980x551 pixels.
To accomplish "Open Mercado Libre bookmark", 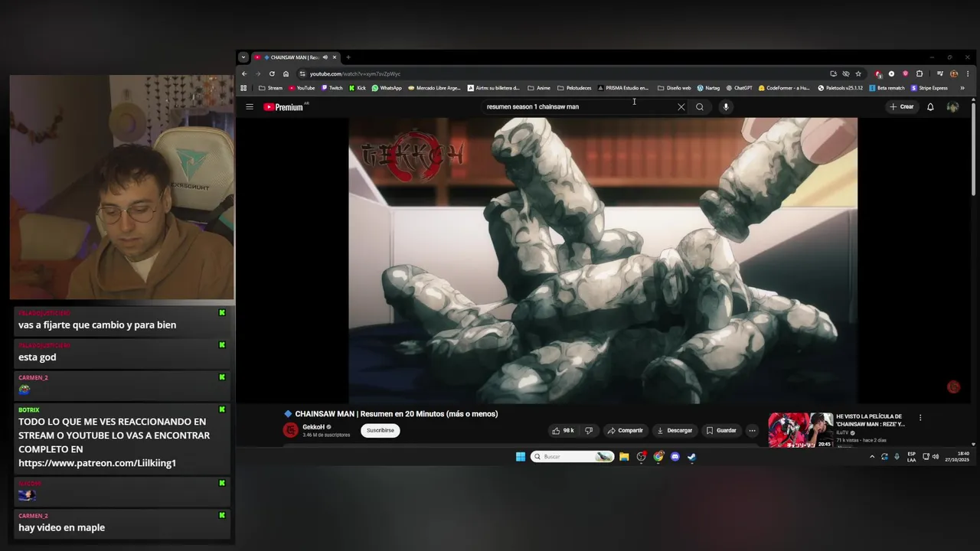I will pos(434,88).
